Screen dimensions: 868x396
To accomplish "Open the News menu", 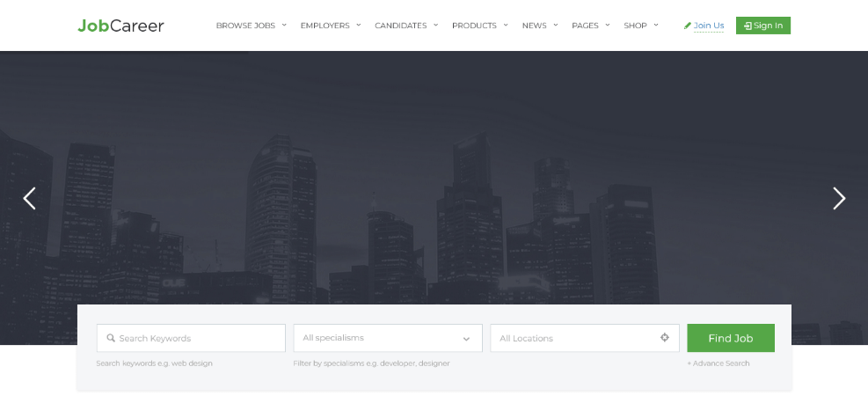I will pos(534,26).
